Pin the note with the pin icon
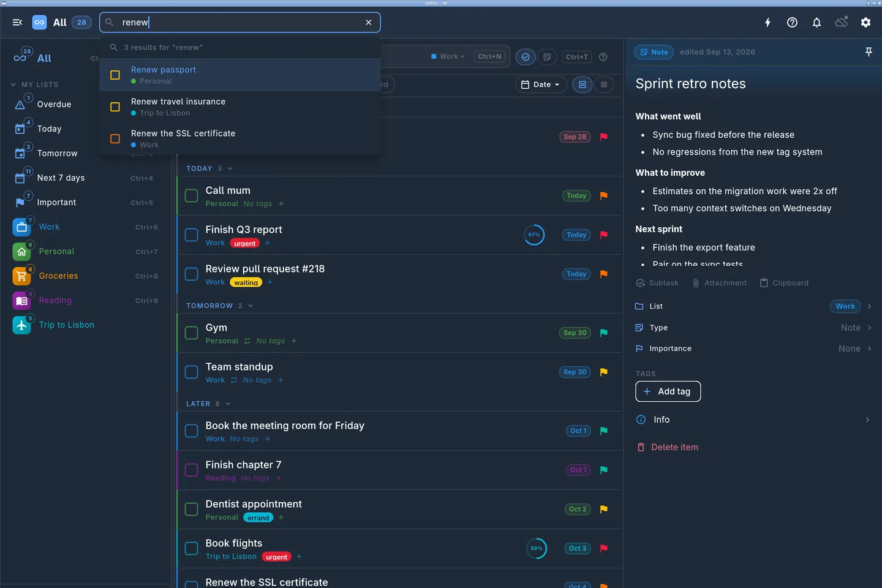 (x=869, y=52)
